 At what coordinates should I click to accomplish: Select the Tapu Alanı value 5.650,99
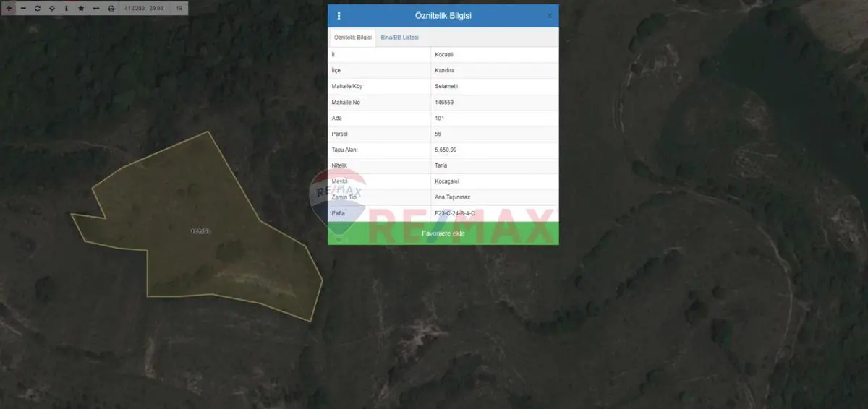(446, 150)
